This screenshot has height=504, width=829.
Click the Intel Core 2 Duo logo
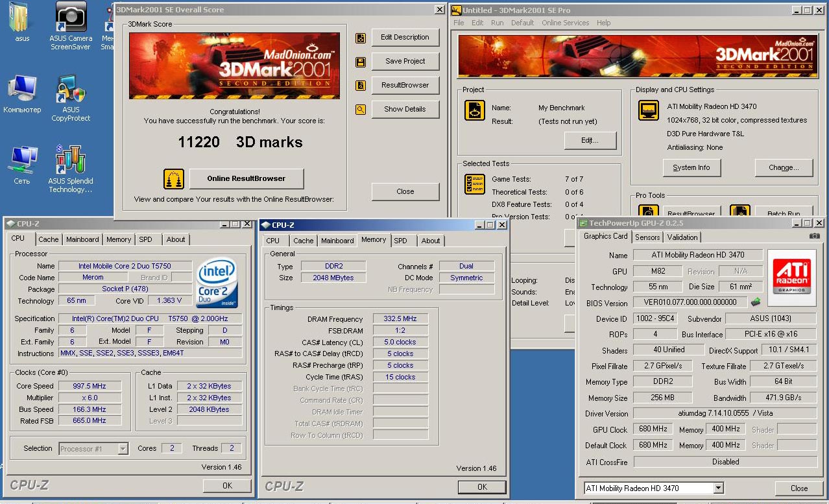217,283
